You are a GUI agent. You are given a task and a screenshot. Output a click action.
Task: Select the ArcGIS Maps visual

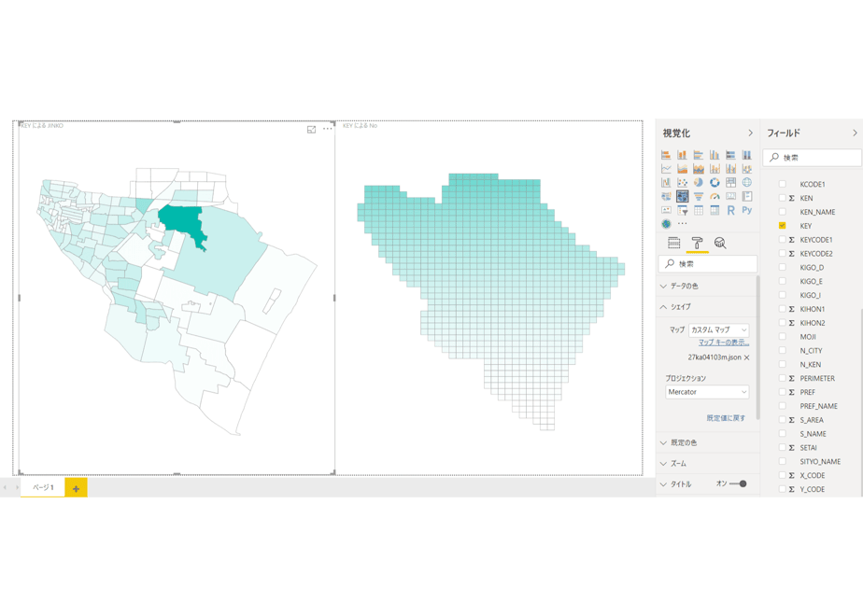pos(666,224)
